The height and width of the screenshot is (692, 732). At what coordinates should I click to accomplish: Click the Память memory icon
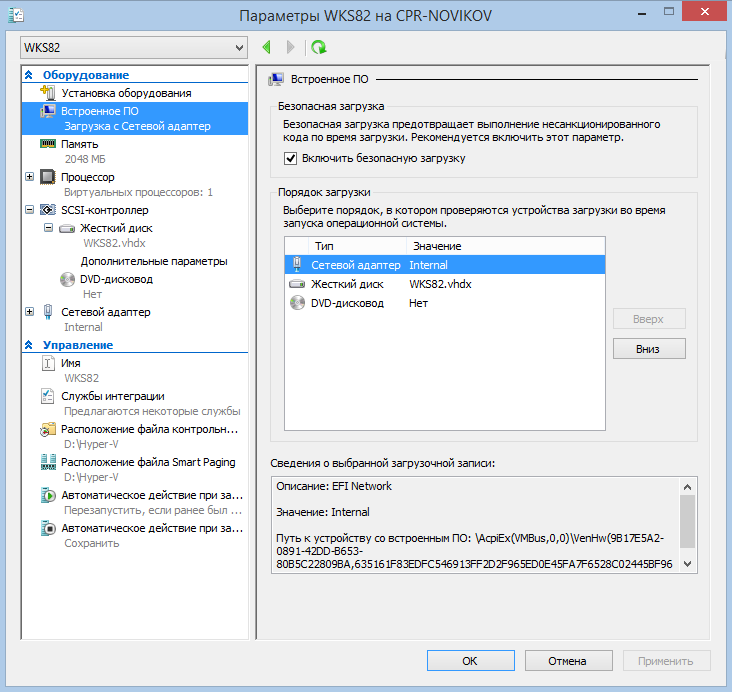[x=48, y=144]
